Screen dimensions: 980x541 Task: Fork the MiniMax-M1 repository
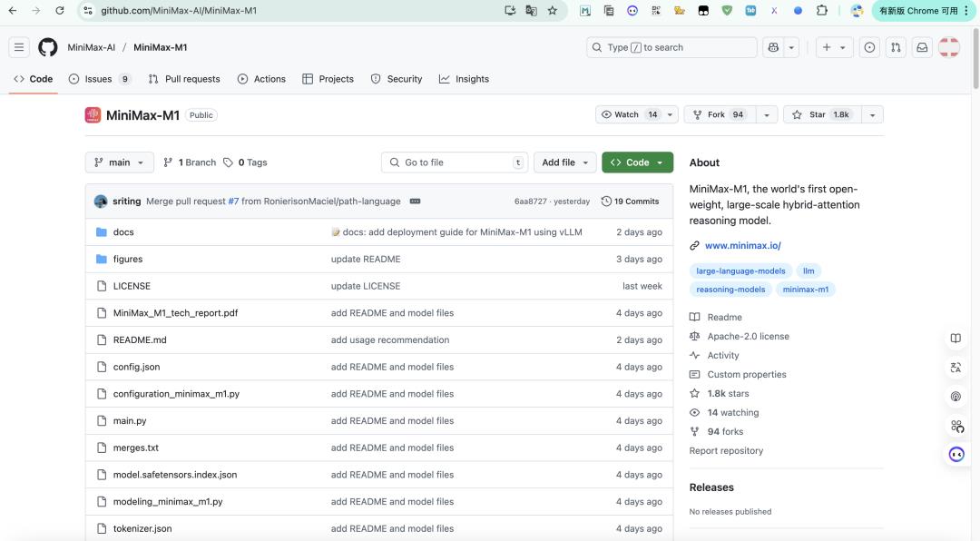click(x=720, y=115)
